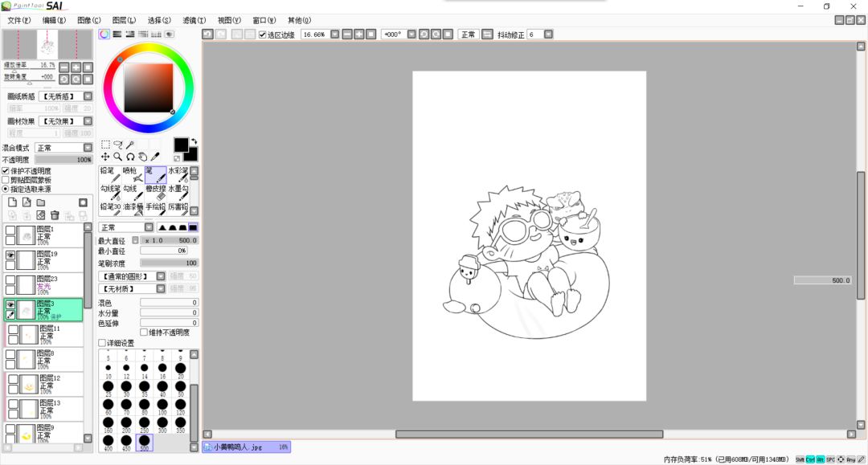Open the 滤镜 menu

(194, 20)
